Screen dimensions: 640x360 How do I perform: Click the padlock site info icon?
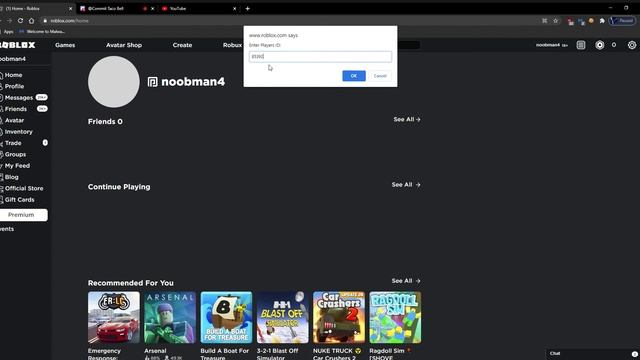[45, 21]
